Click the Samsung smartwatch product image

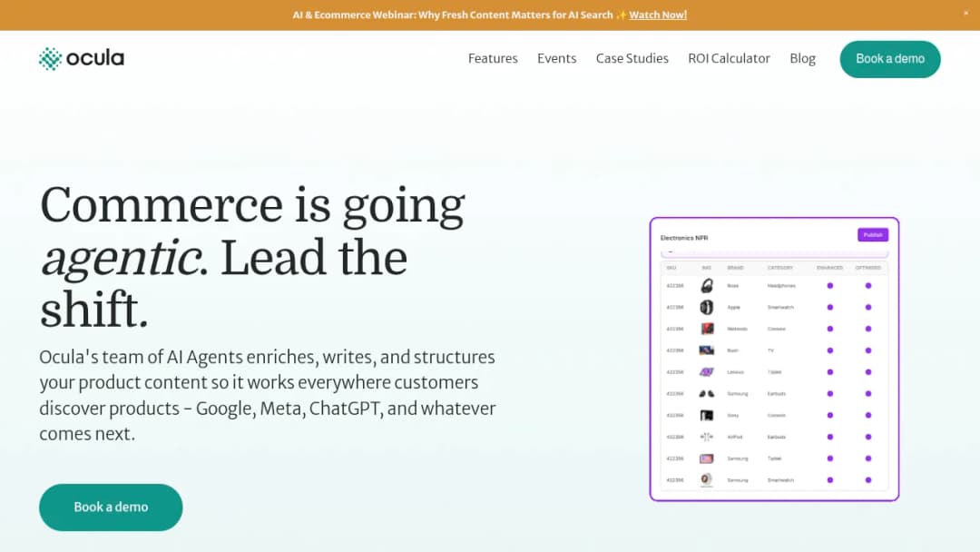[x=706, y=479]
